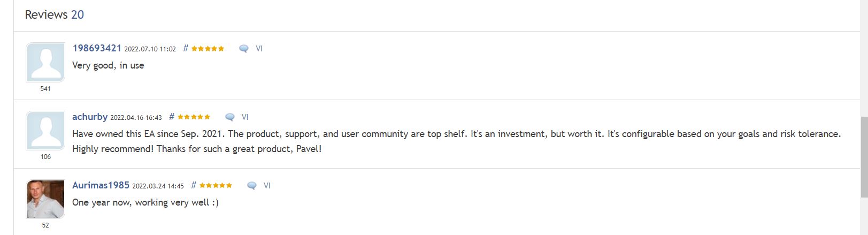Click the # permalink on Aurimas1985's review
The width and height of the screenshot is (868, 235).
tap(194, 185)
